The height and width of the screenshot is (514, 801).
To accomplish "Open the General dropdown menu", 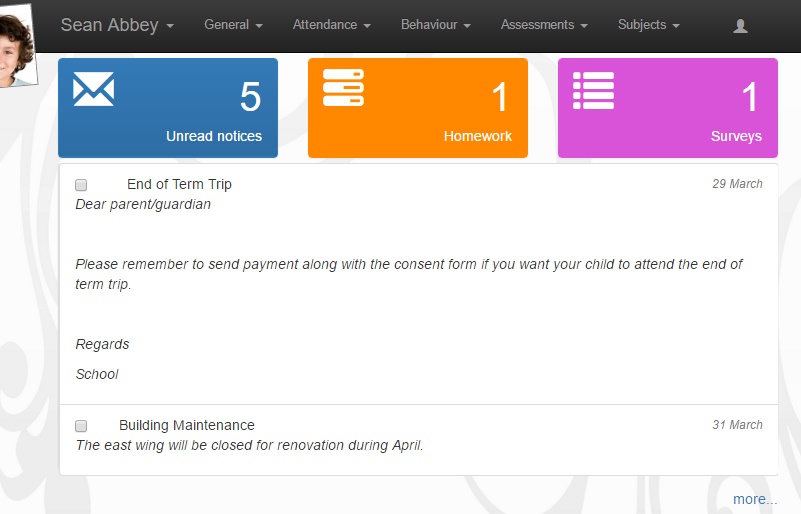I will (x=233, y=25).
